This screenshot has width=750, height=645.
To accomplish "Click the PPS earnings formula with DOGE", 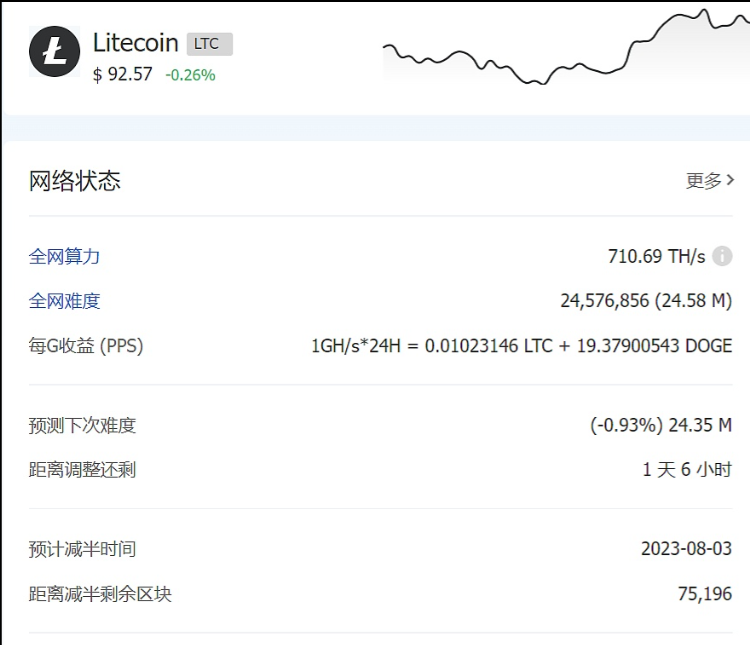I will [x=521, y=345].
